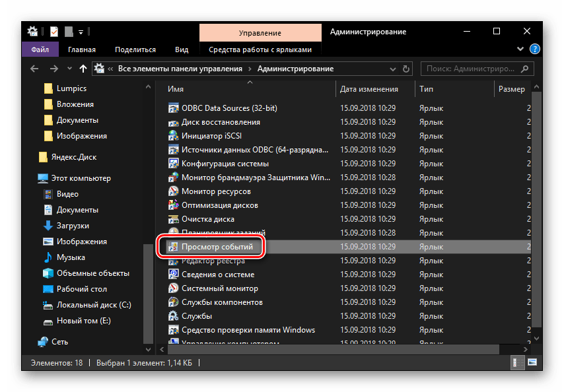Click Администрирование in the address breadcrumb
564x392 pixels.
295,69
